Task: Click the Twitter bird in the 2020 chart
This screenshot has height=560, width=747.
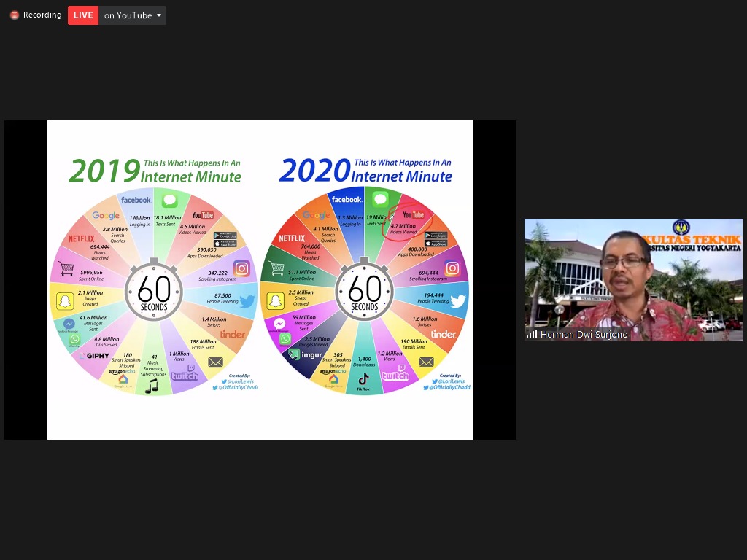Action: tap(458, 301)
